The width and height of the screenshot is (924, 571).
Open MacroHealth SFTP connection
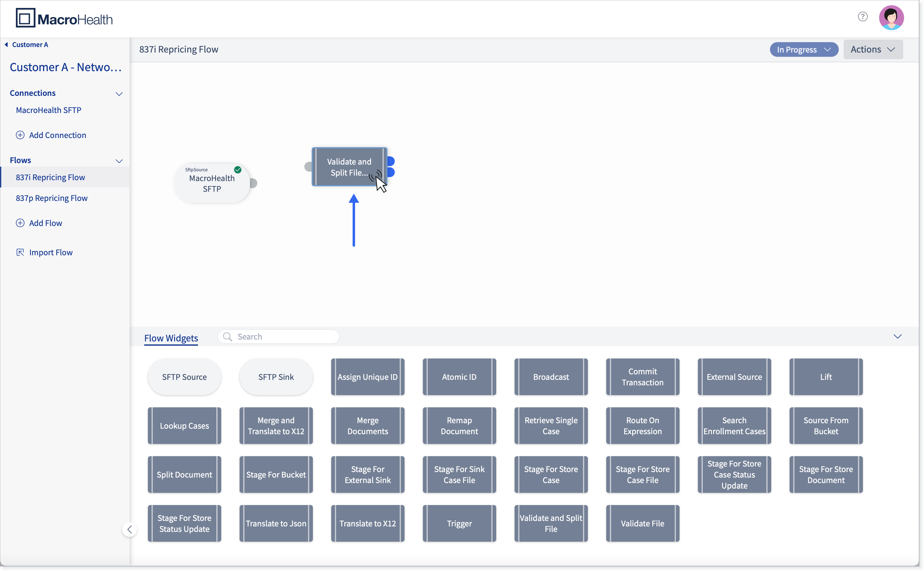pyautogui.click(x=48, y=110)
